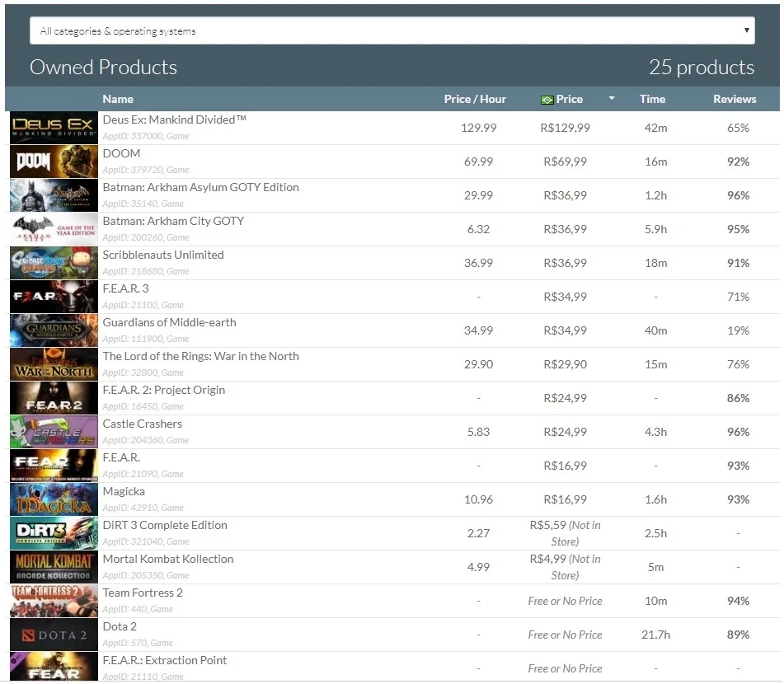Open the Scribblenauts Unlimited link
Screen dimensions: 784x684
163,255
